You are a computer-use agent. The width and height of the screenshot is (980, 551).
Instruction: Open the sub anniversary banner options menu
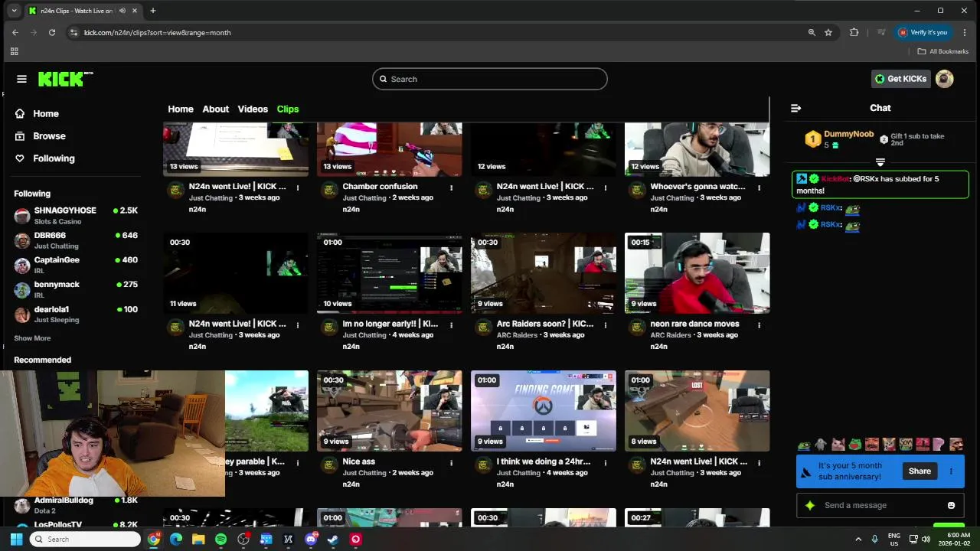pos(951,471)
